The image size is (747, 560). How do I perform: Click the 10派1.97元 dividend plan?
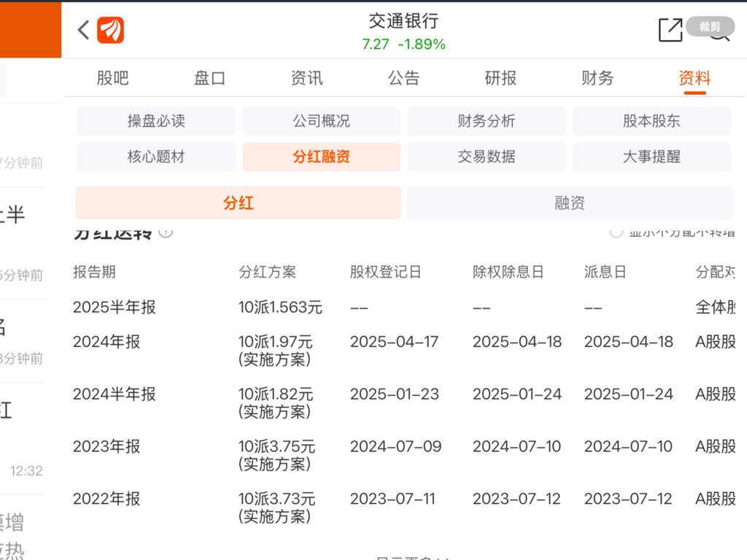click(275, 350)
